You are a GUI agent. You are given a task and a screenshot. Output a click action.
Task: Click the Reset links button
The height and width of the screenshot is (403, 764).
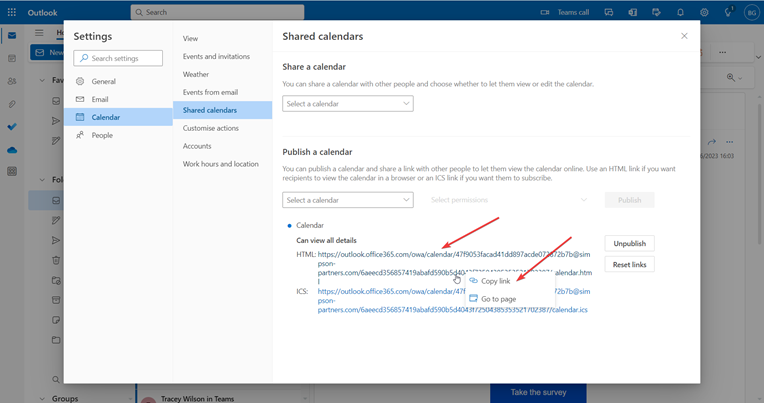629,264
